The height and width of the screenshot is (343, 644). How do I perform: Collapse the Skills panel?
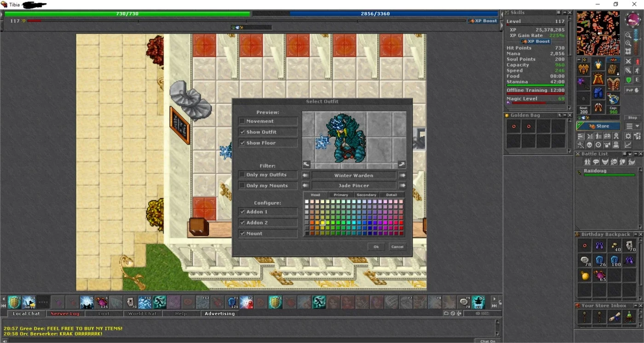click(x=564, y=13)
